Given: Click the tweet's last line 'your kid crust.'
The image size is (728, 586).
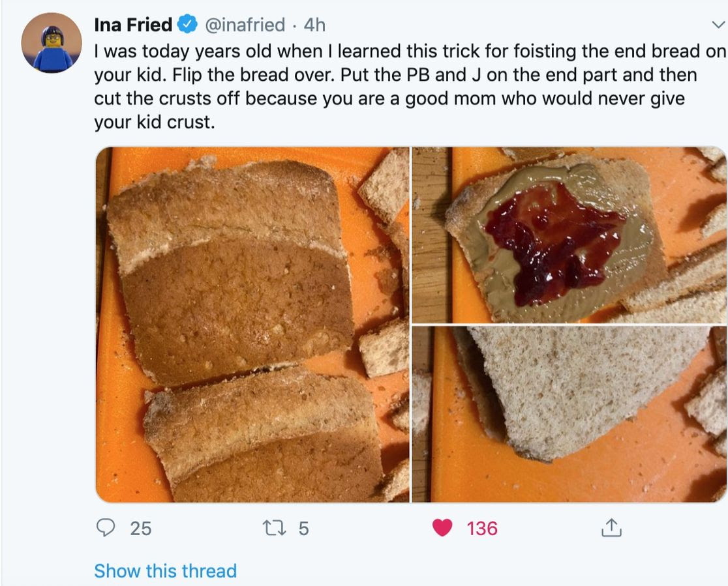Looking at the screenshot, I should point(154,121).
